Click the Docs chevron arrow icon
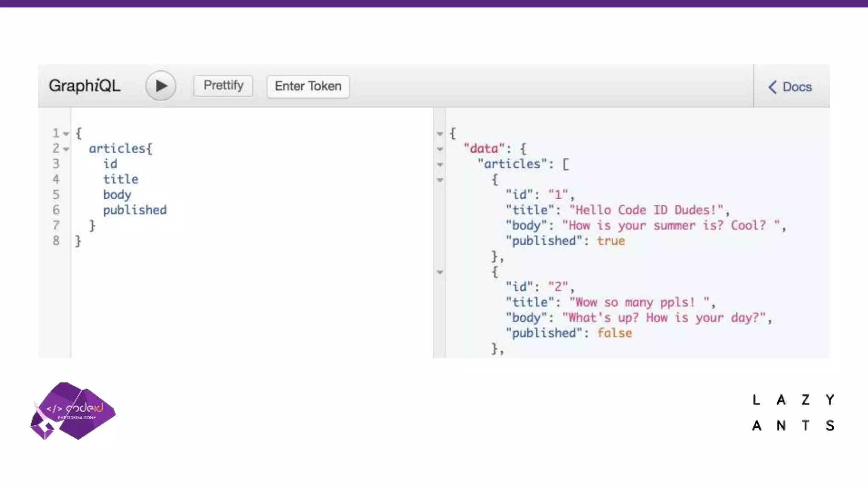The image size is (868, 488). 772,87
